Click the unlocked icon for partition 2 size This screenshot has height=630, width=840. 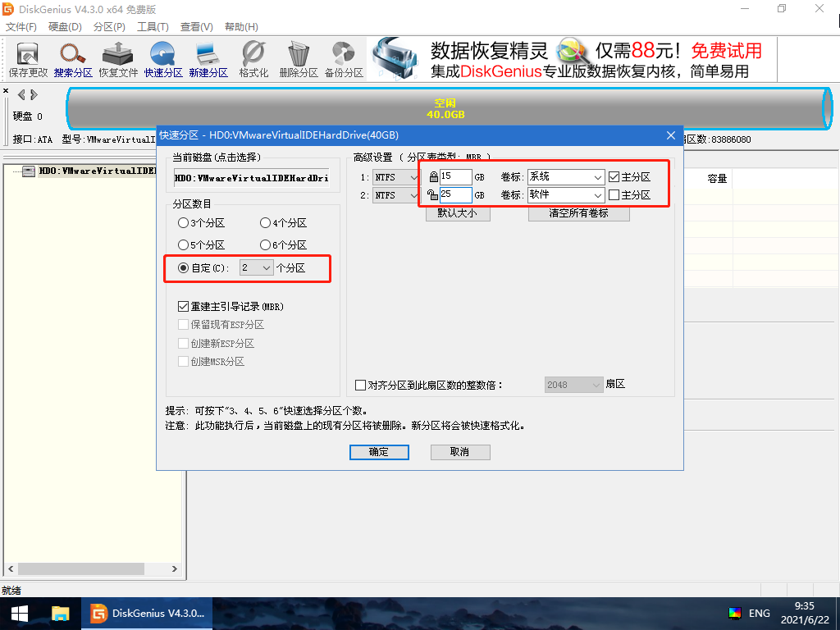(x=432, y=195)
